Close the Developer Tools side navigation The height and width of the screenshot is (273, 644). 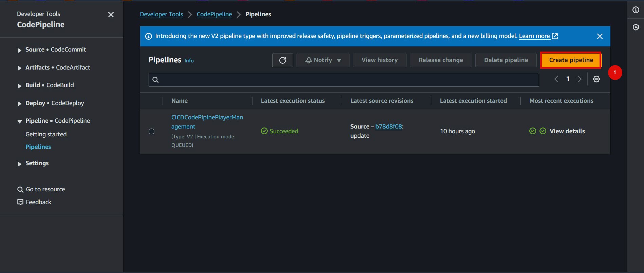(x=111, y=15)
